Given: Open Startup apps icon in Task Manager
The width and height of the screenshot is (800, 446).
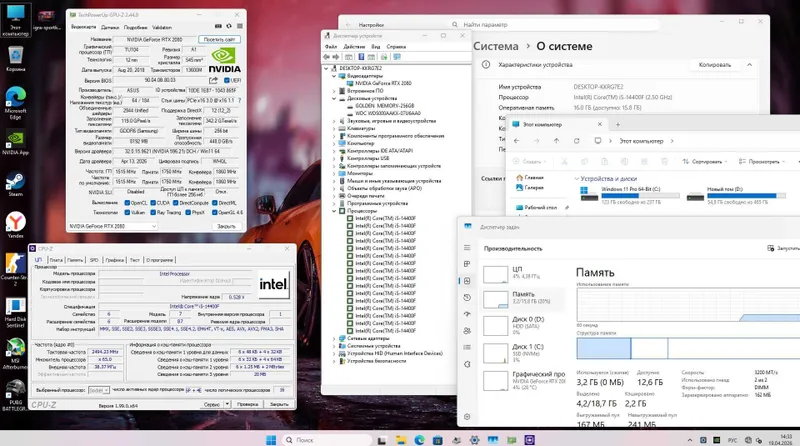Looking at the screenshot, I should [467, 314].
